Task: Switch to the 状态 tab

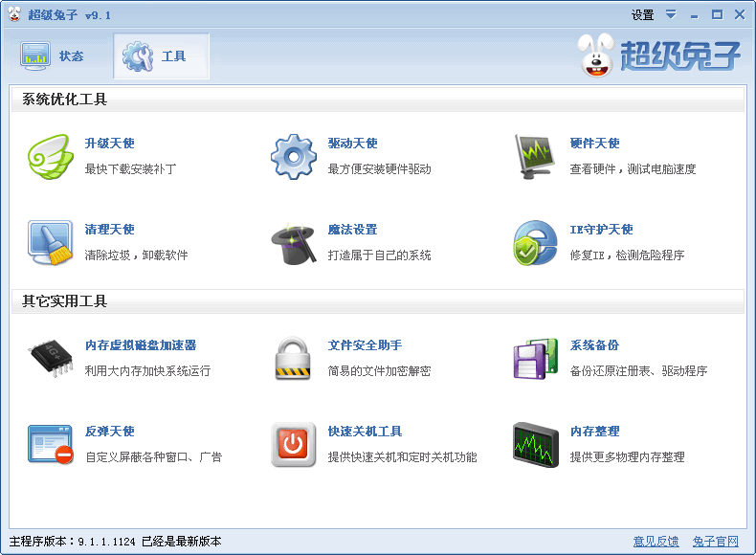Action: coord(53,55)
